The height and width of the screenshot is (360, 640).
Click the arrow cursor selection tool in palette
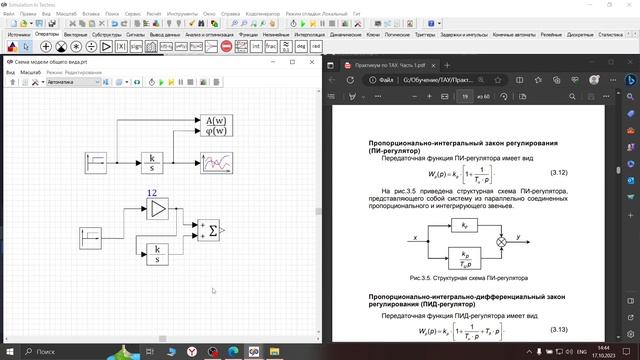tap(26, 47)
